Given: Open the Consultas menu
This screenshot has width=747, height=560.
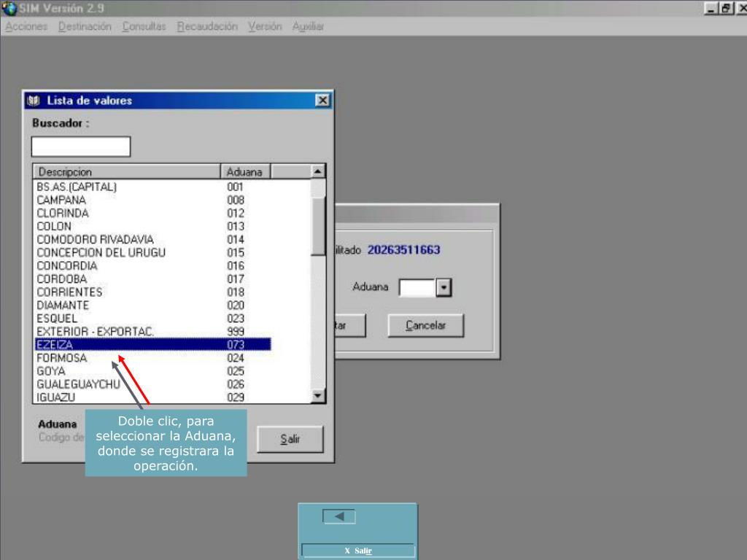Looking at the screenshot, I should tap(144, 27).
